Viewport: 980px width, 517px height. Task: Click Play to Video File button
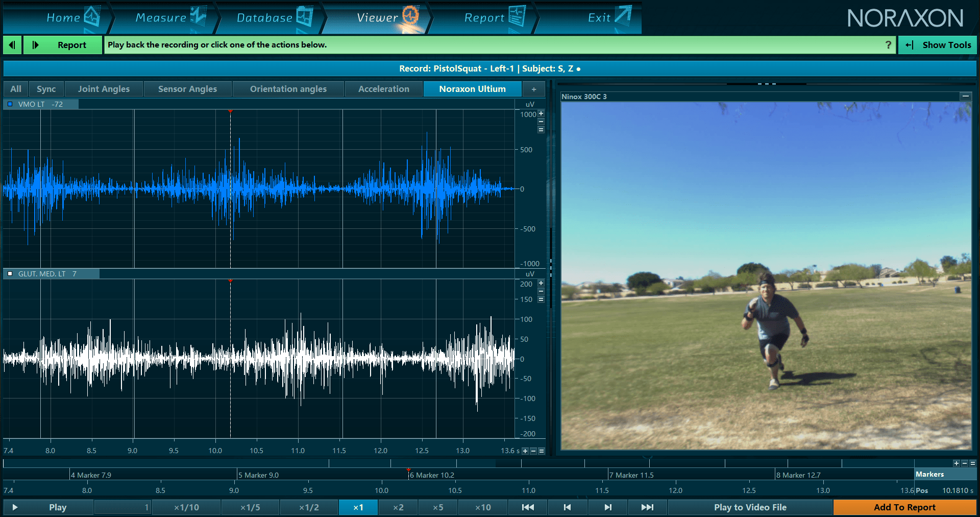click(750, 507)
